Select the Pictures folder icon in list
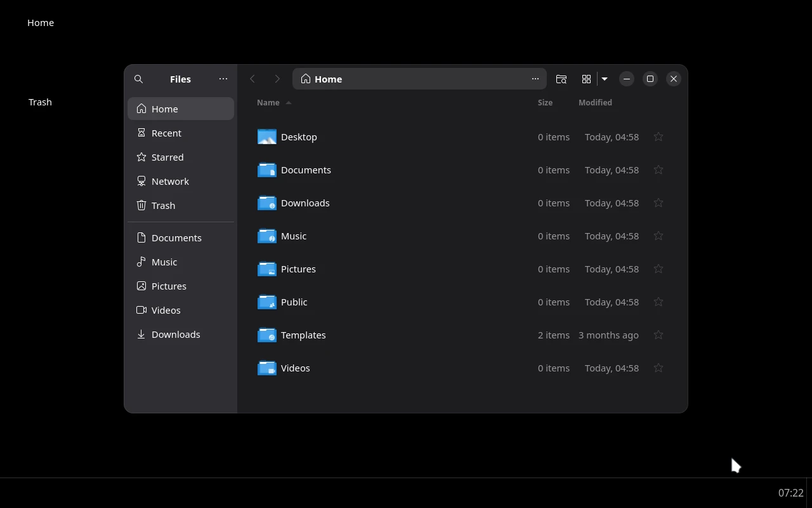Image resolution: width=812 pixels, height=508 pixels. (x=267, y=269)
